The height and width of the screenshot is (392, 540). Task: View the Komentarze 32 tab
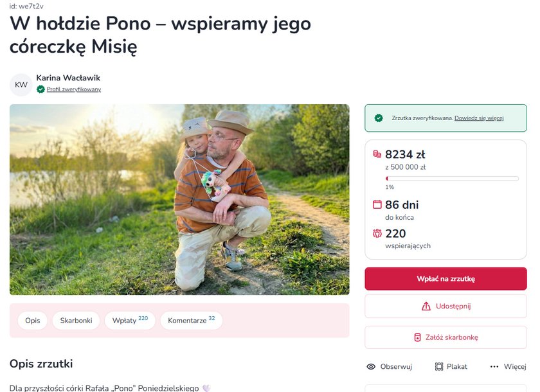(191, 320)
